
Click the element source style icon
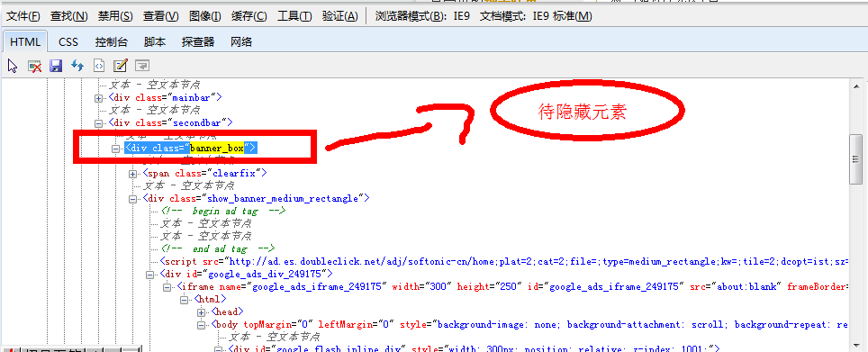(x=98, y=67)
